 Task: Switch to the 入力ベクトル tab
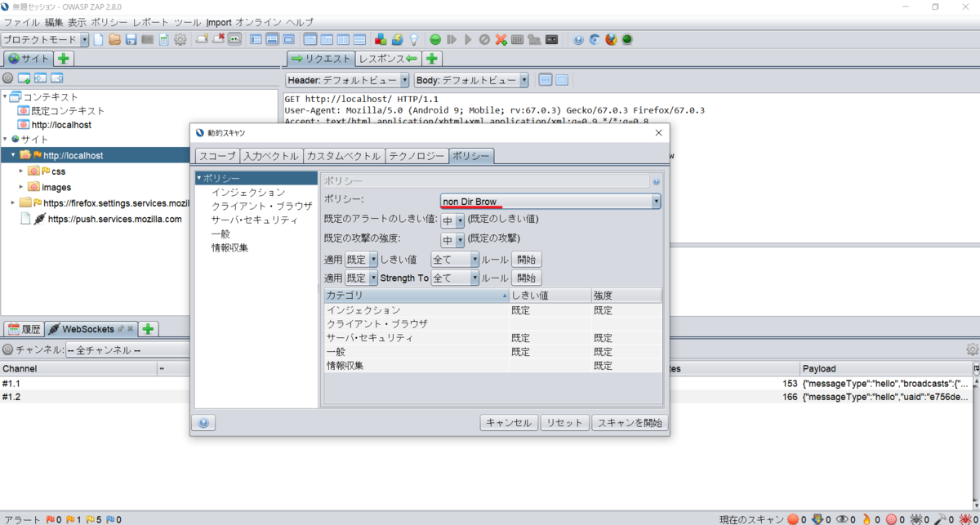click(271, 156)
